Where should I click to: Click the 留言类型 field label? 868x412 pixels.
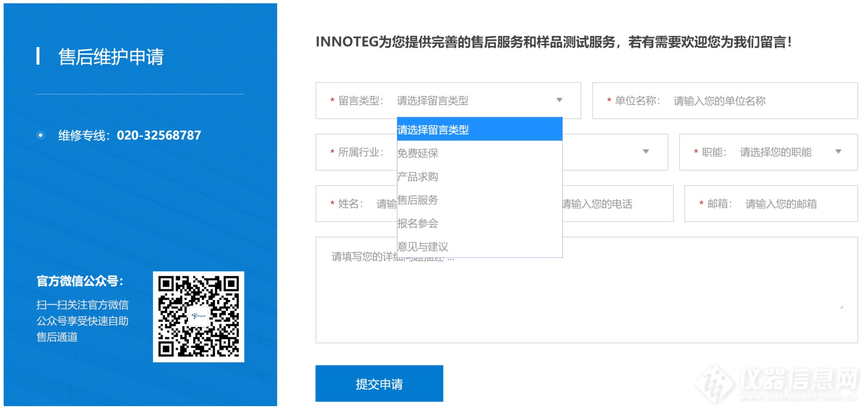point(361,101)
